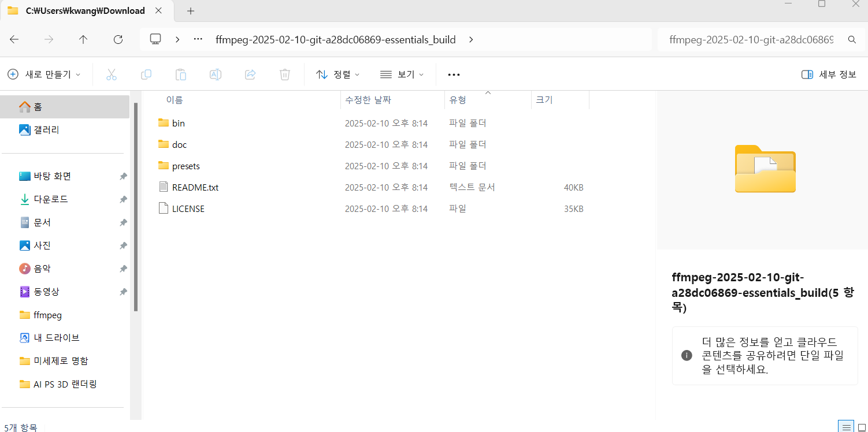Toggle the 세부 정보 details pane
This screenshot has height=432, width=868.
(x=829, y=75)
